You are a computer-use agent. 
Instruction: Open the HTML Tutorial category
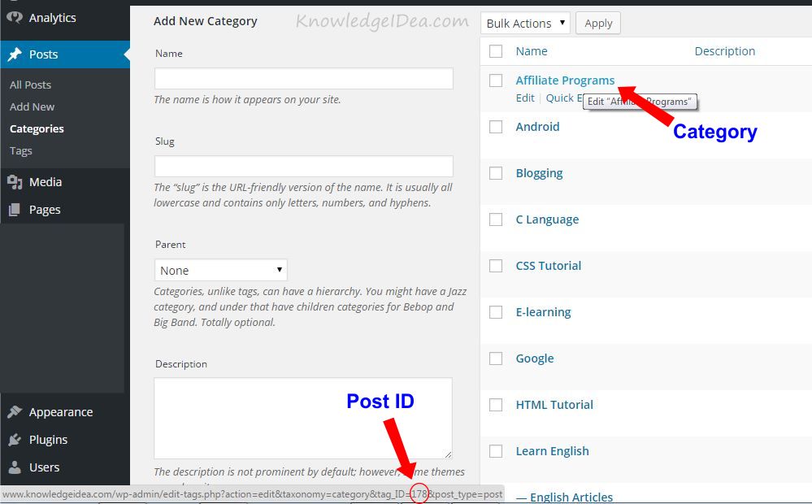(554, 405)
